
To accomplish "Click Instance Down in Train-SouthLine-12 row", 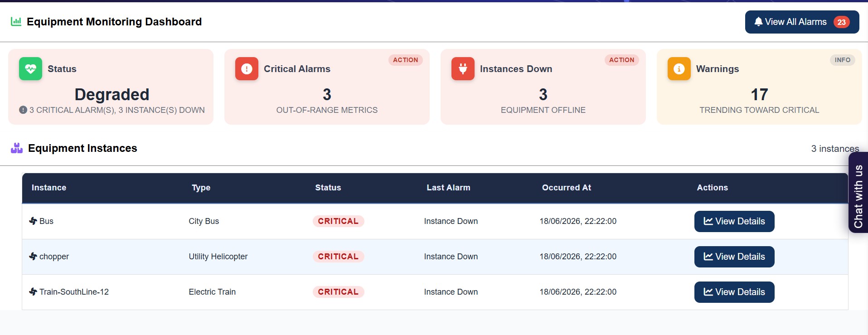I will pyautogui.click(x=451, y=292).
